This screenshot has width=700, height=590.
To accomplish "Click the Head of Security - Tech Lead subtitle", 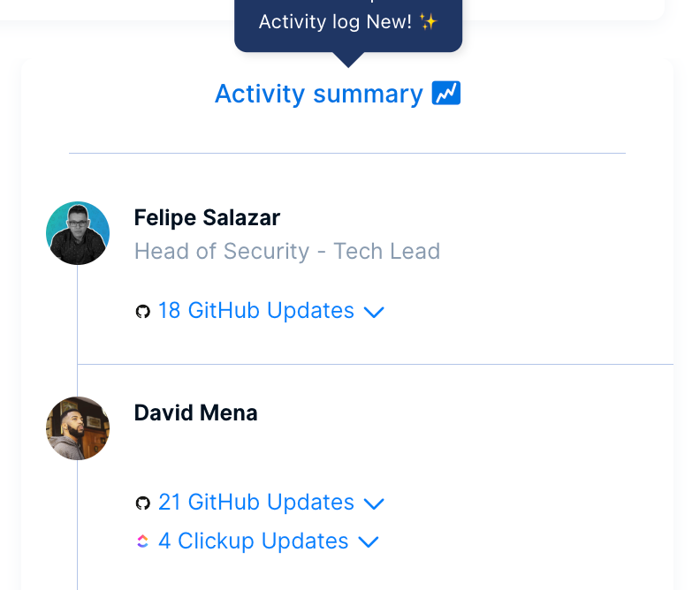I will [287, 251].
